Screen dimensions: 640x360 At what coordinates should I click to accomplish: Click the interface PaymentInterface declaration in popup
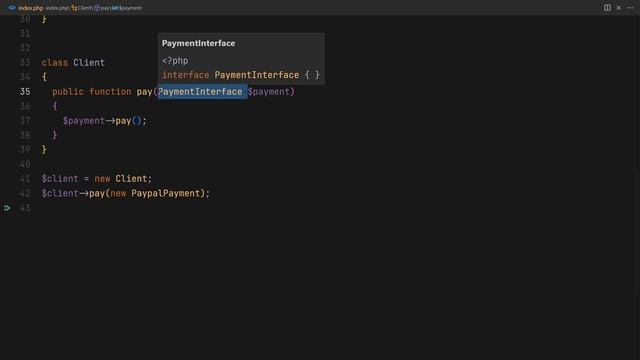(241, 75)
